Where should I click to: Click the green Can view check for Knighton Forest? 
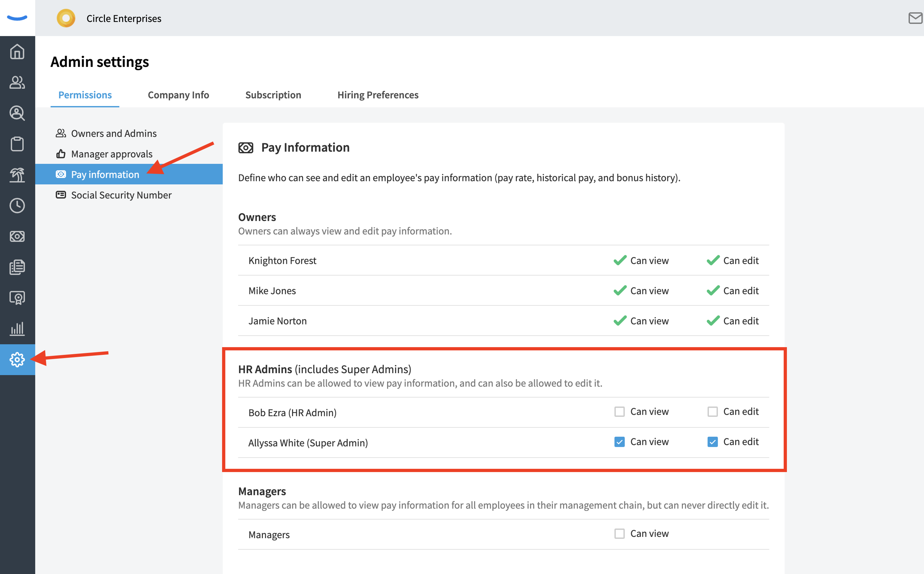(x=620, y=261)
